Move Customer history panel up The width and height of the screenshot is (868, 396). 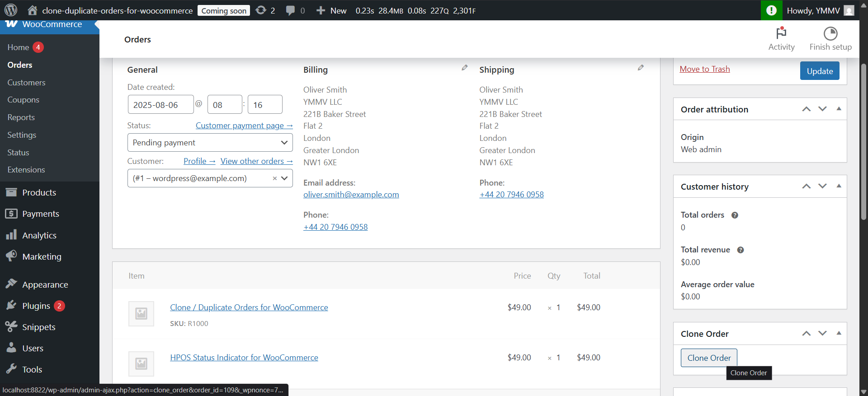pos(806,186)
